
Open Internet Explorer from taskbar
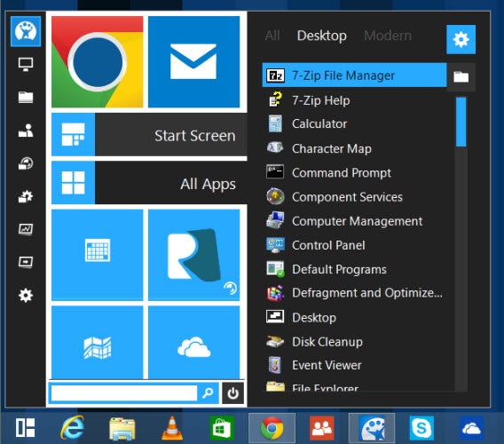(x=73, y=428)
